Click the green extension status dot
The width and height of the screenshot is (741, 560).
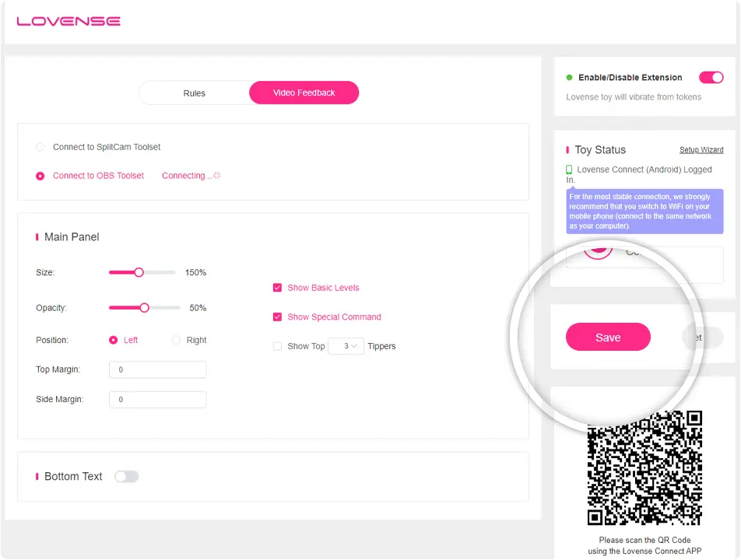[x=569, y=78]
